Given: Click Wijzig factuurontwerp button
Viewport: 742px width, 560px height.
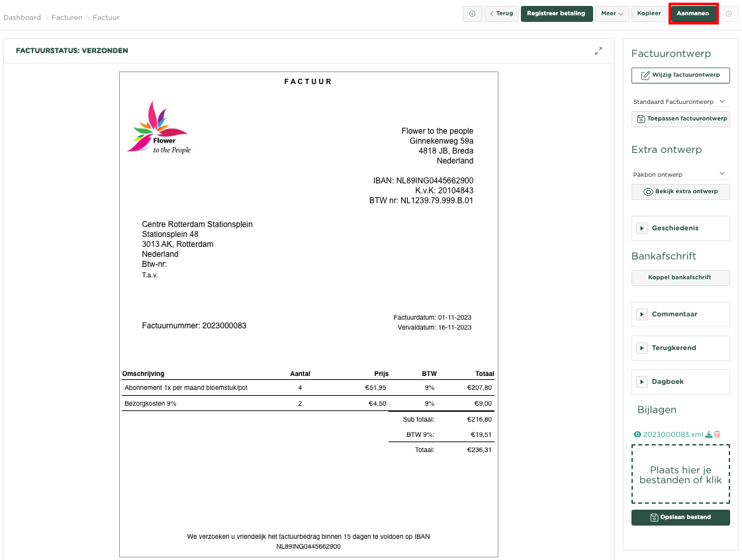Looking at the screenshot, I should 680,75.
